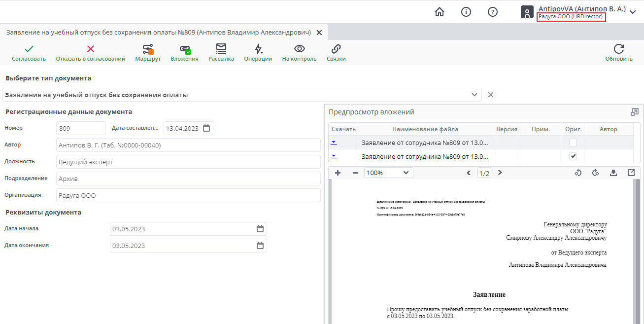
Task: Click the Скачать column header
Action: [x=343, y=129]
